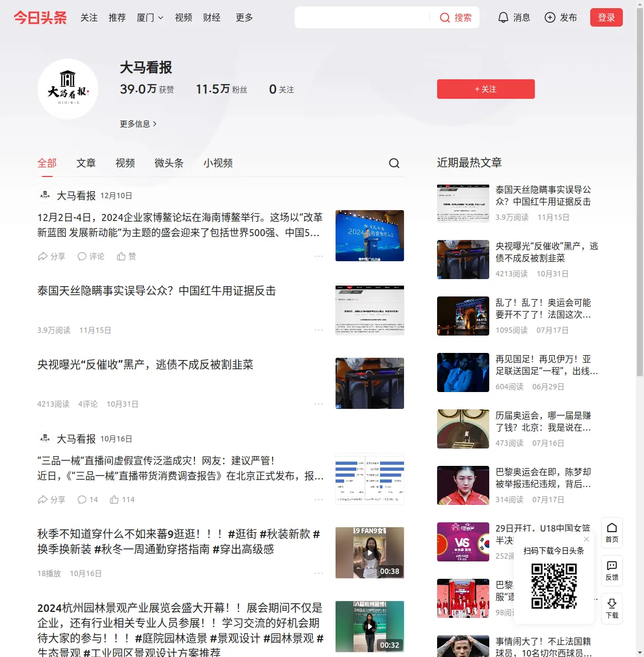
Task: Click small avatar beside 大马看报 12月10日
Action: coord(45,195)
